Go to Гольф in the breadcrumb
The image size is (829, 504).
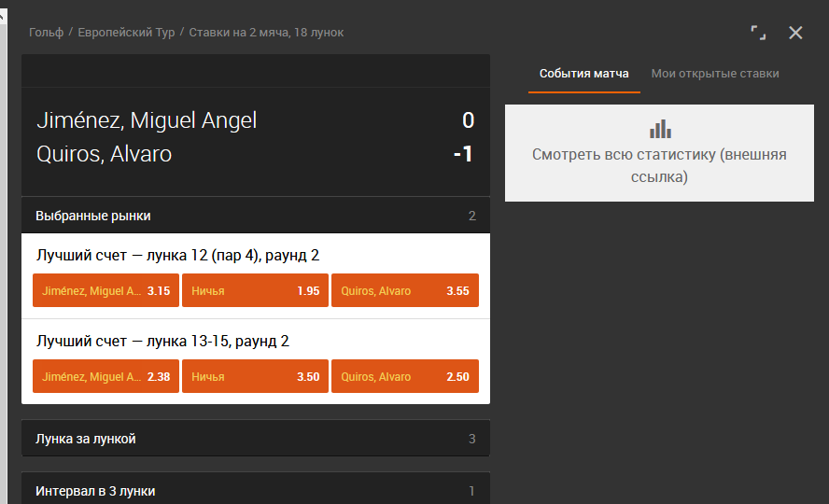(46, 33)
